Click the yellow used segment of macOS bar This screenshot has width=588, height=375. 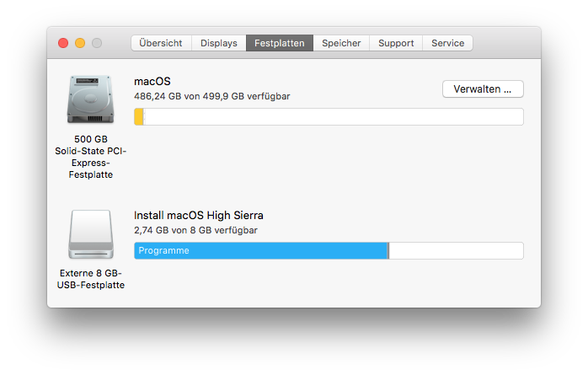point(139,117)
